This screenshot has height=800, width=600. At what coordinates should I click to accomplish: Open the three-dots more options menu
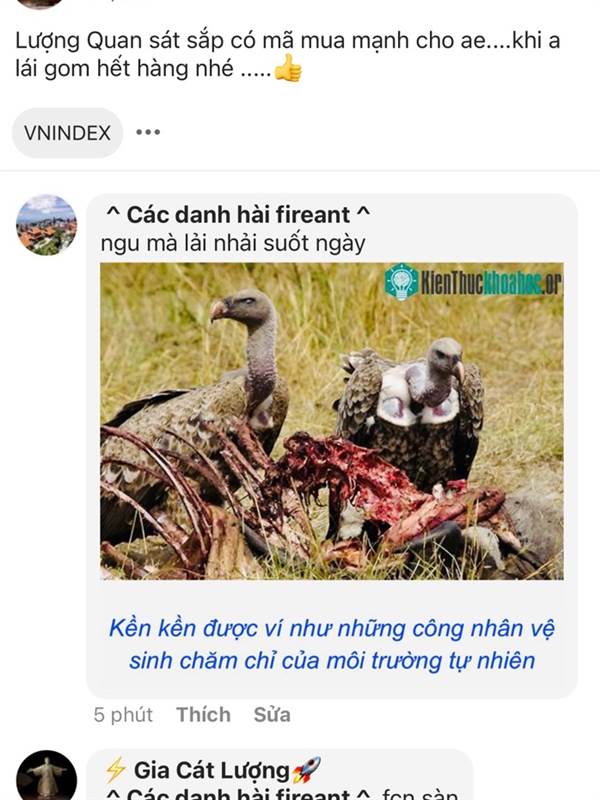[x=148, y=132]
